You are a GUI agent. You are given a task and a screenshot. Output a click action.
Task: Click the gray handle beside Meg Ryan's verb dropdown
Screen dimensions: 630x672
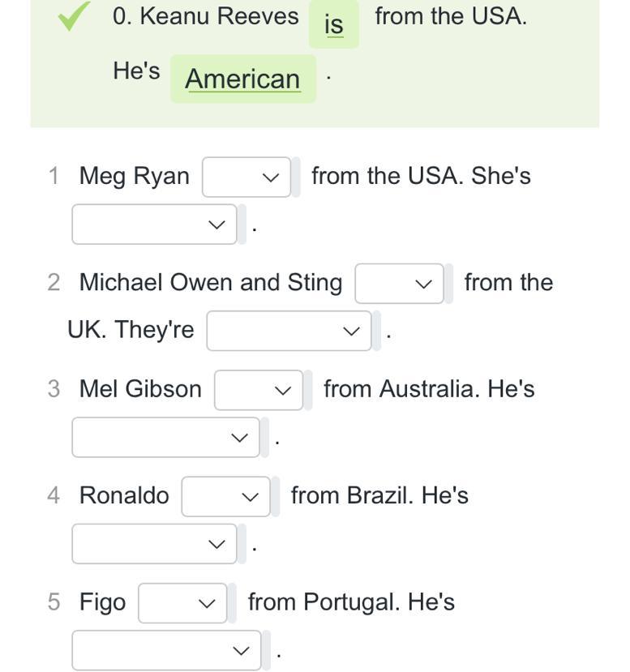(x=296, y=177)
